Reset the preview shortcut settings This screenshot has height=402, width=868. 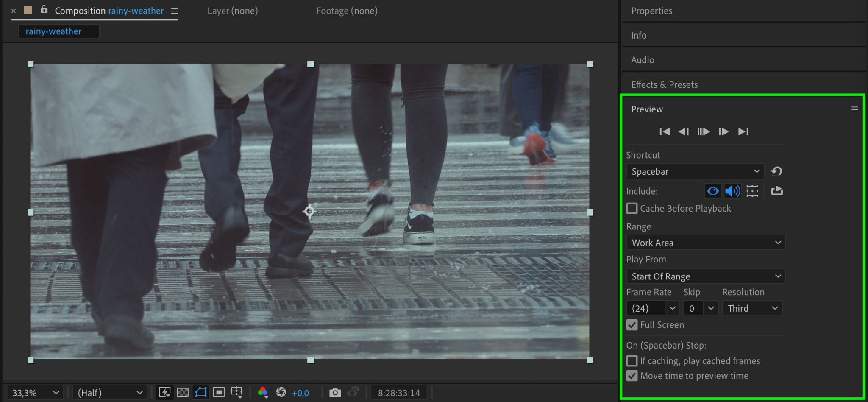coord(776,171)
